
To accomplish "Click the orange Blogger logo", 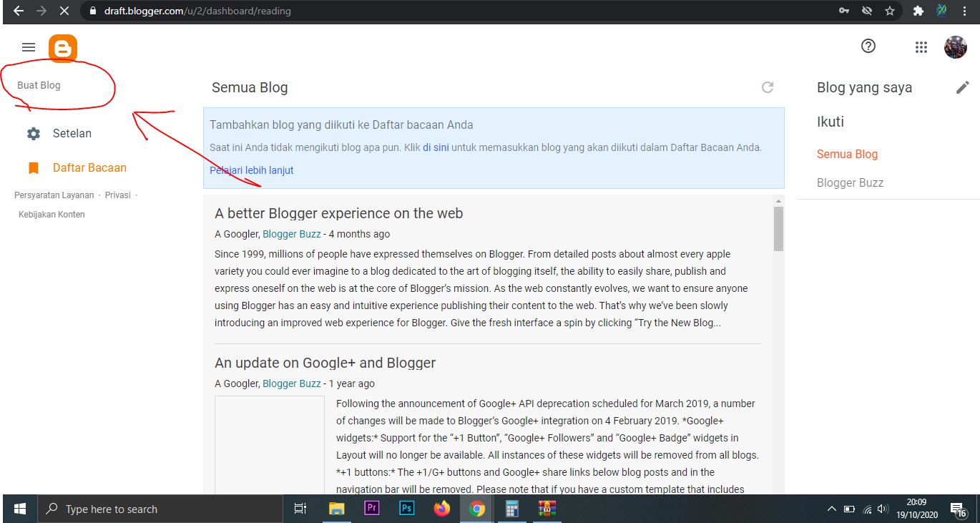I will coord(63,48).
